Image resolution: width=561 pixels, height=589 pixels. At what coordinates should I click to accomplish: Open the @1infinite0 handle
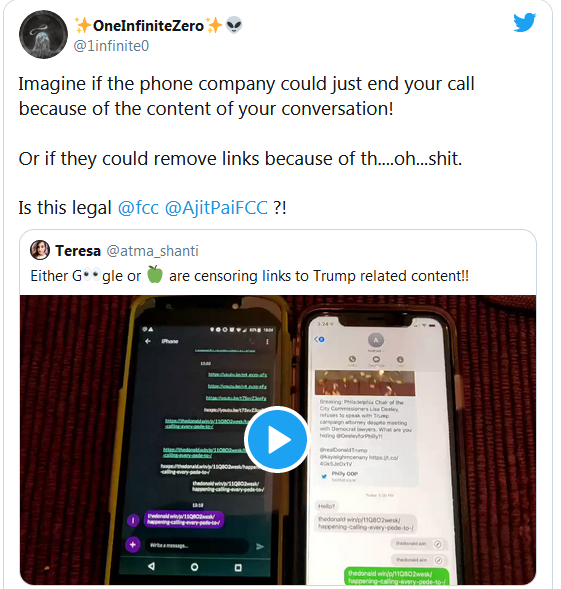[111, 46]
